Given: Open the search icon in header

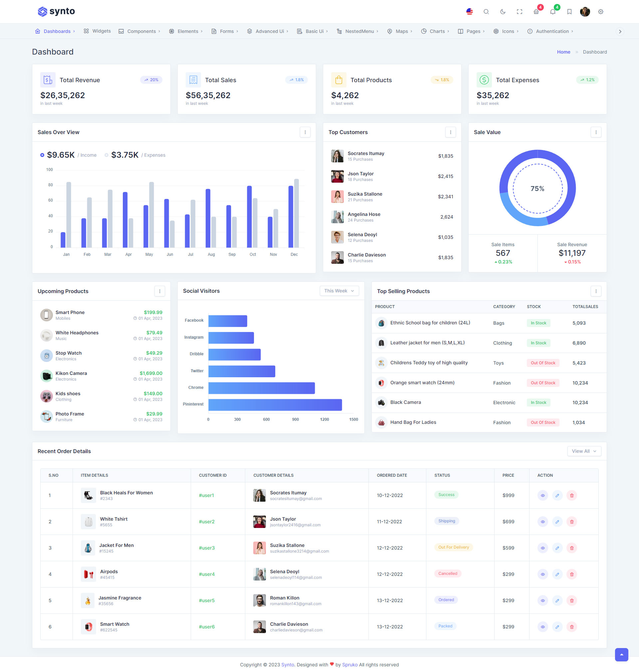Looking at the screenshot, I should click(486, 12).
